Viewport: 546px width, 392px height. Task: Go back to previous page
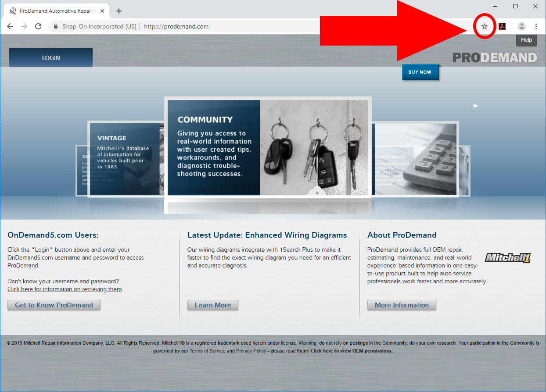click(10, 26)
